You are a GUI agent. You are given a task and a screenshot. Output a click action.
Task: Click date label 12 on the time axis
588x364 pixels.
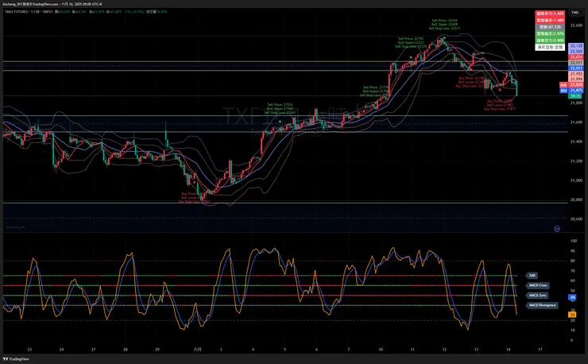[x=444, y=350]
